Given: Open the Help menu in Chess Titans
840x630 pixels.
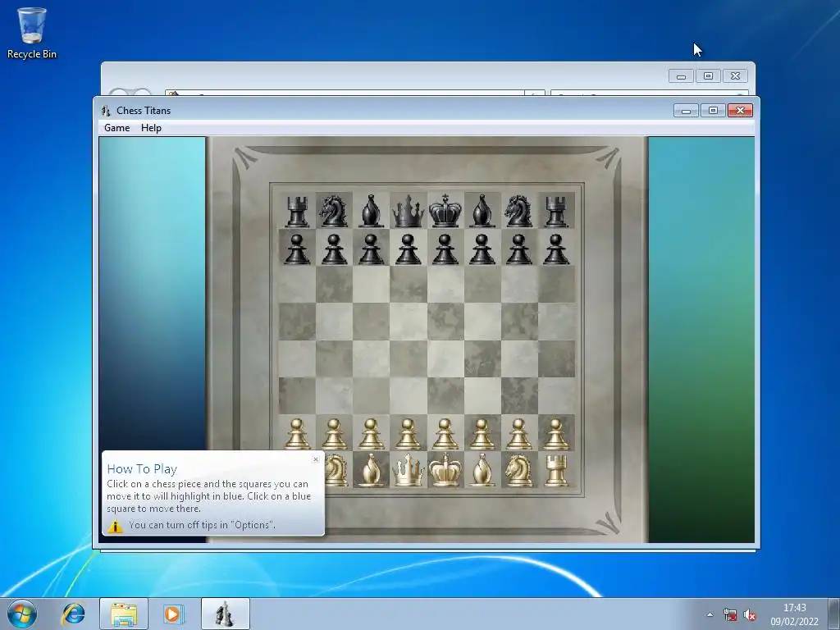Looking at the screenshot, I should (x=151, y=128).
